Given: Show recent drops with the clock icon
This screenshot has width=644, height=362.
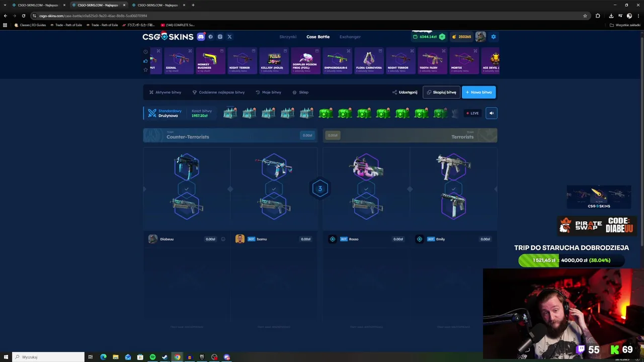Looking at the screenshot, I should pos(145,52).
